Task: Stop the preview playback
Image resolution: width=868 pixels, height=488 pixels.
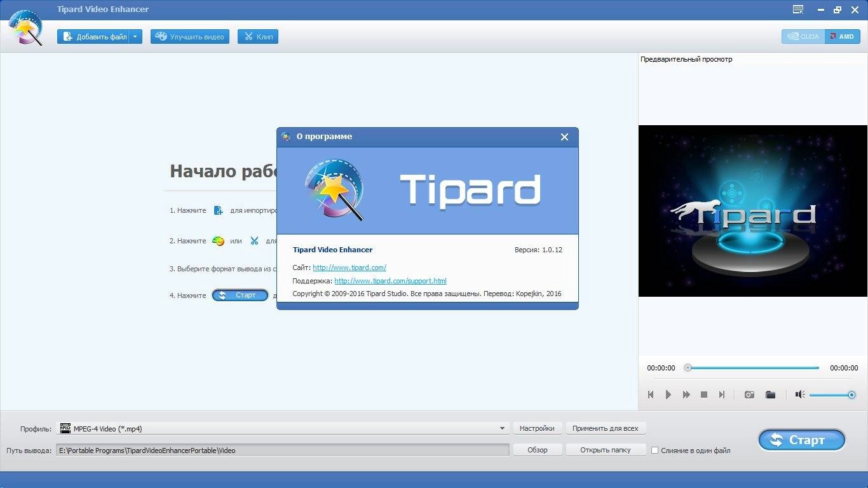Action: pyautogui.click(x=704, y=395)
